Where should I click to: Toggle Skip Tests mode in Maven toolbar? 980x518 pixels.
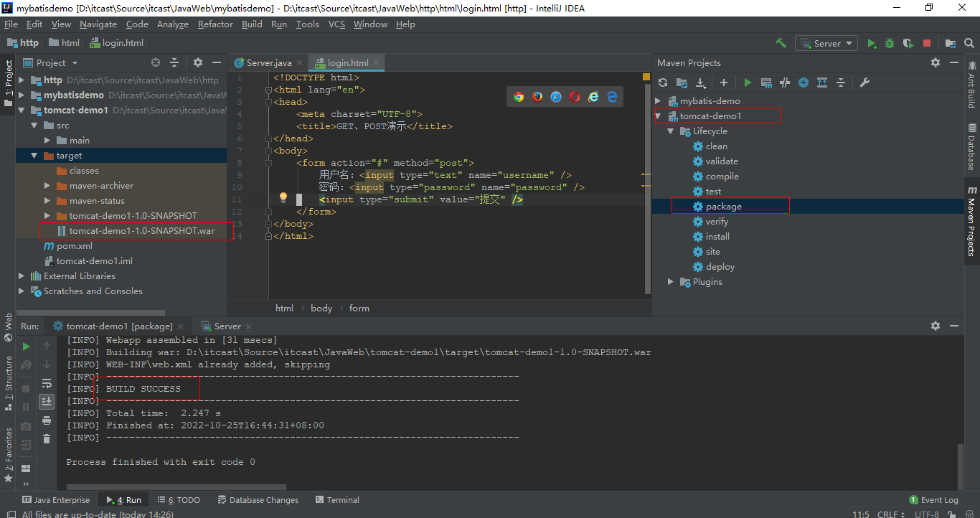(x=804, y=83)
